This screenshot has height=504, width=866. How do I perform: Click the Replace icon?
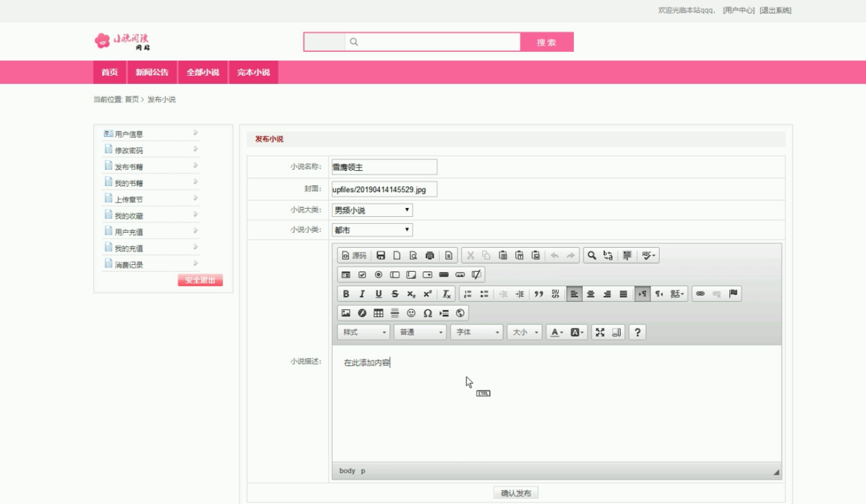pyautogui.click(x=608, y=255)
